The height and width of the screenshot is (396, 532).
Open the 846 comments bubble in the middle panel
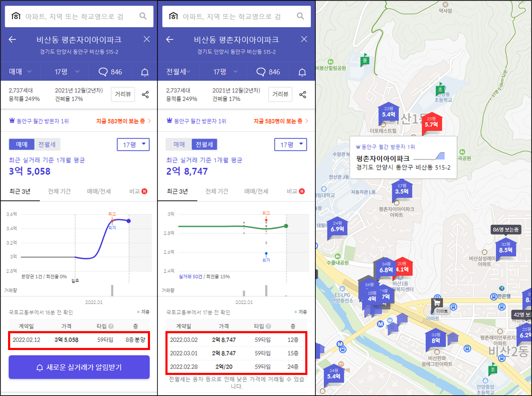click(x=268, y=72)
